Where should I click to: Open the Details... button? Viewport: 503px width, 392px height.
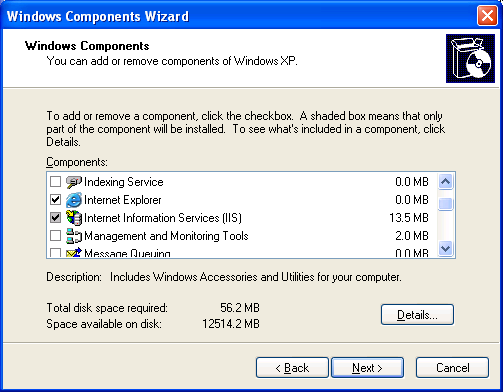417,314
